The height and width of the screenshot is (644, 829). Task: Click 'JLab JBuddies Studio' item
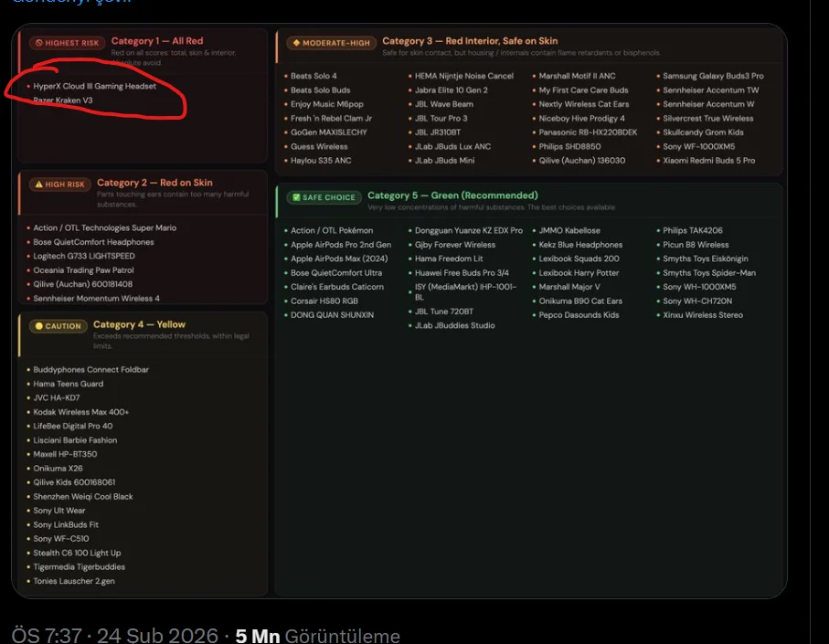pos(454,325)
